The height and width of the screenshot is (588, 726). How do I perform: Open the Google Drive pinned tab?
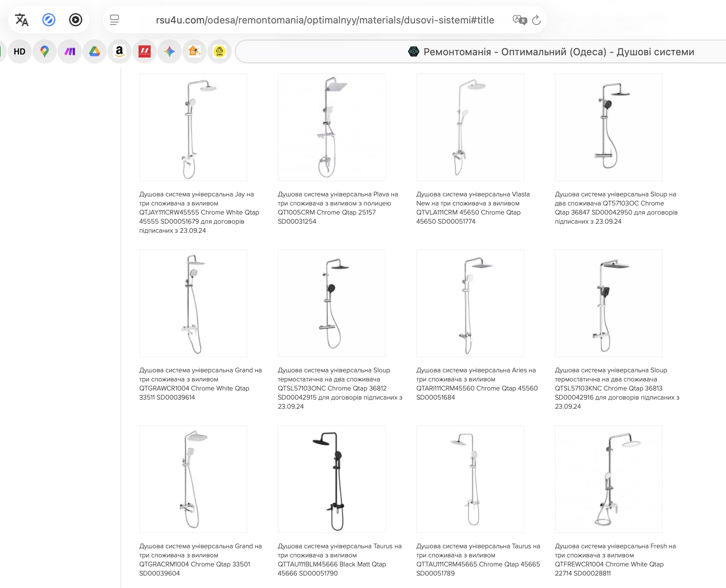[x=94, y=51]
